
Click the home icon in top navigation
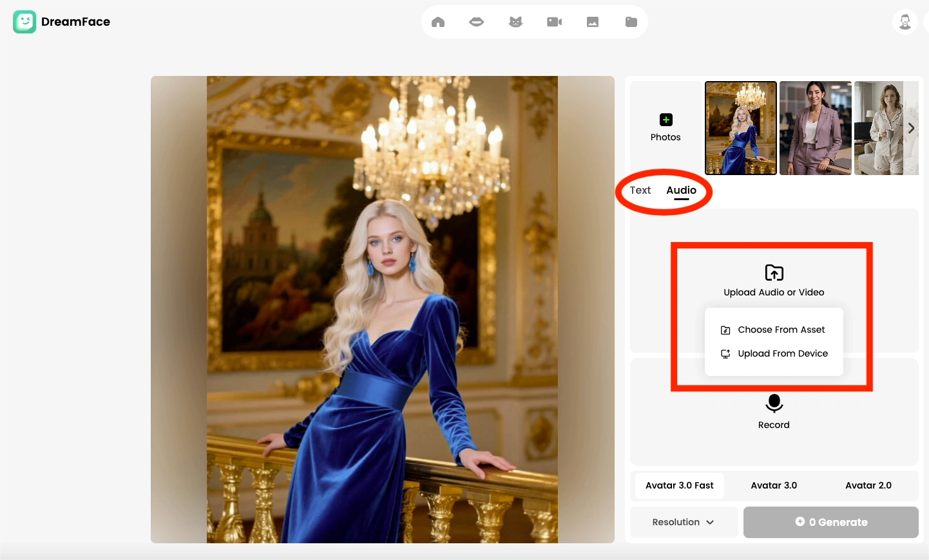(438, 22)
